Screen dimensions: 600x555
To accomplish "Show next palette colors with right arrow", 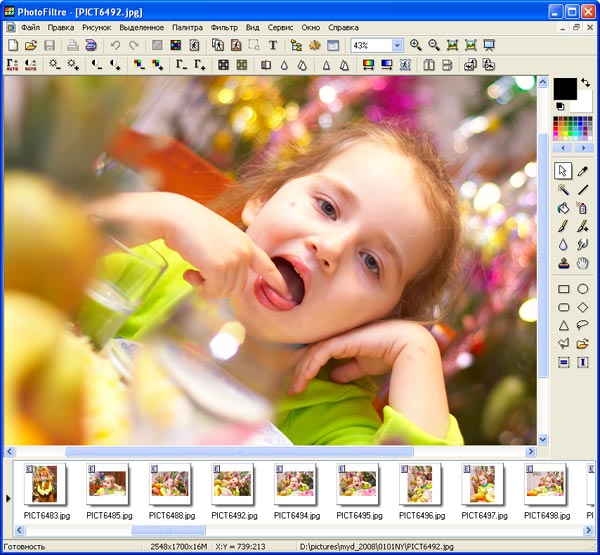I will coord(583,148).
